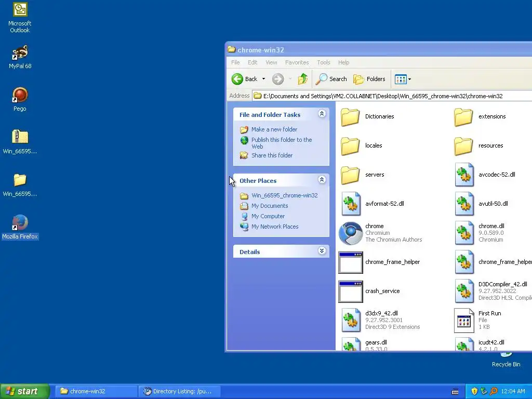Select chrome.dll file icon
Viewport: 532px width, 399px height.
click(464, 233)
